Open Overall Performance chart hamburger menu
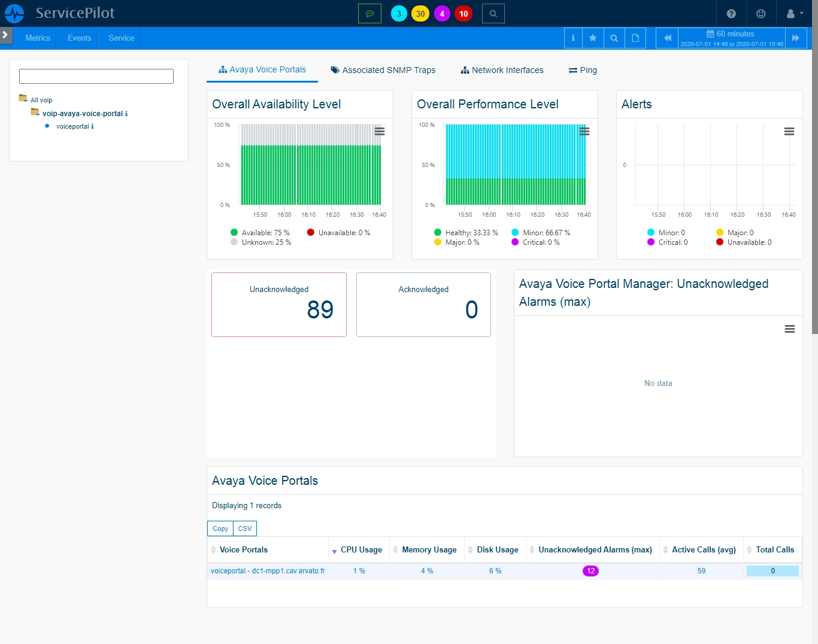The height and width of the screenshot is (644, 818). click(584, 132)
